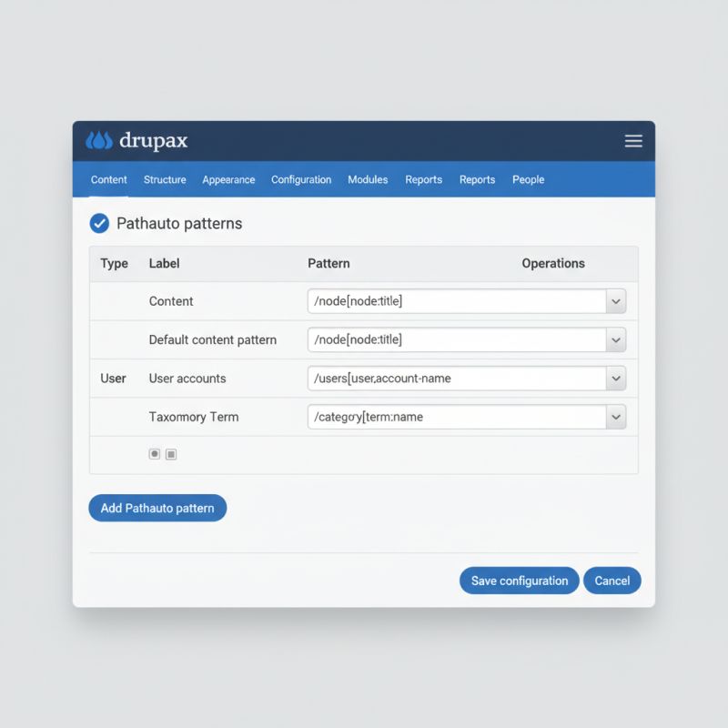Toggle the small square checkbox below Taxonomy Term

click(x=171, y=454)
